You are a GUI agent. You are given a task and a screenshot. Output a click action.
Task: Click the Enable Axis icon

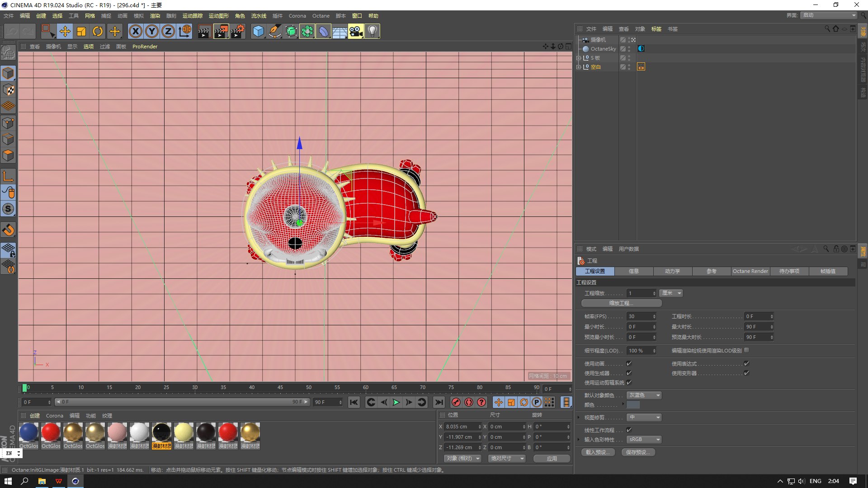click(x=8, y=176)
